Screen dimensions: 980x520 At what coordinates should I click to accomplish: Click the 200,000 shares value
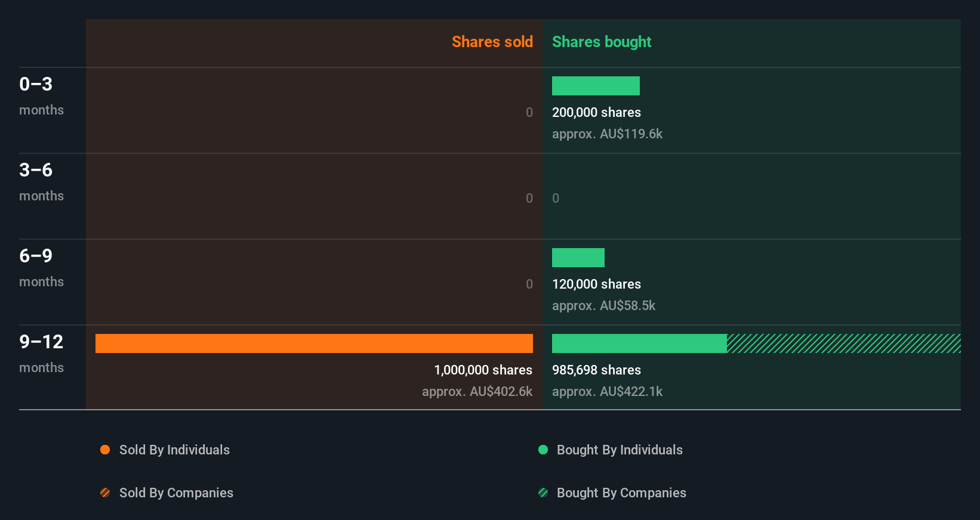click(596, 112)
